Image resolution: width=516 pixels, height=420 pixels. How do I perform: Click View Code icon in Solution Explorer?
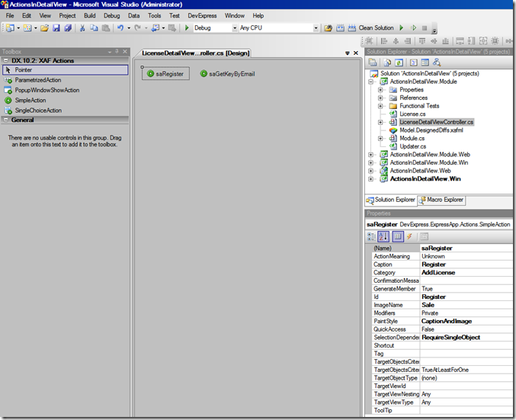click(x=414, y=63)
